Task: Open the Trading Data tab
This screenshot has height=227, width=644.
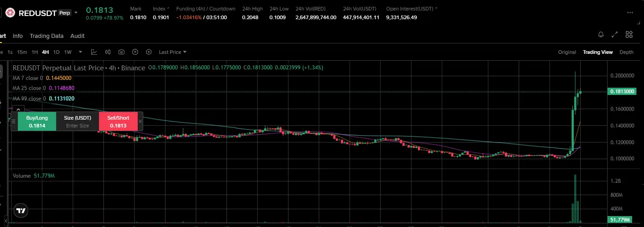Action: coord(46,36)
